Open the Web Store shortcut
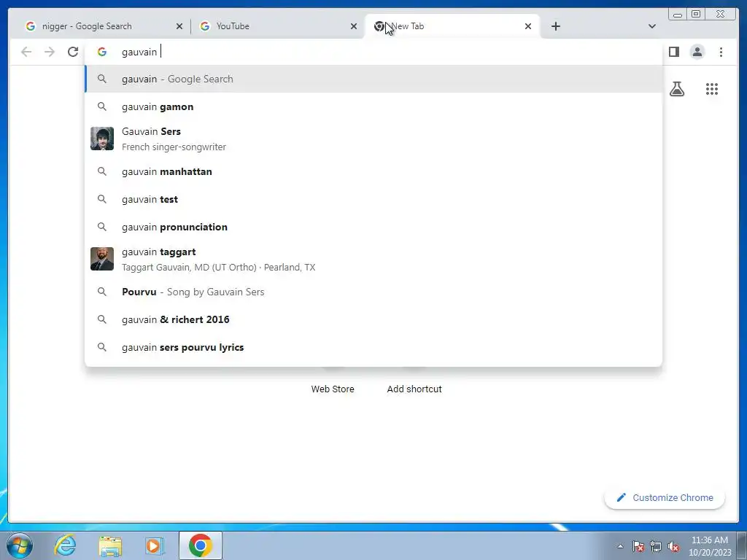Image resolution: width=747 pixels, height=560 pixels. 333,389
